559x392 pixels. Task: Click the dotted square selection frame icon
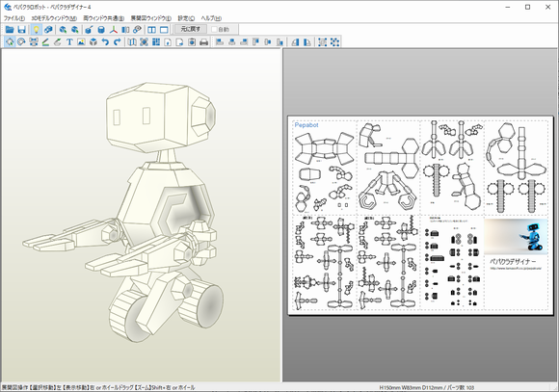coord(322,42)
